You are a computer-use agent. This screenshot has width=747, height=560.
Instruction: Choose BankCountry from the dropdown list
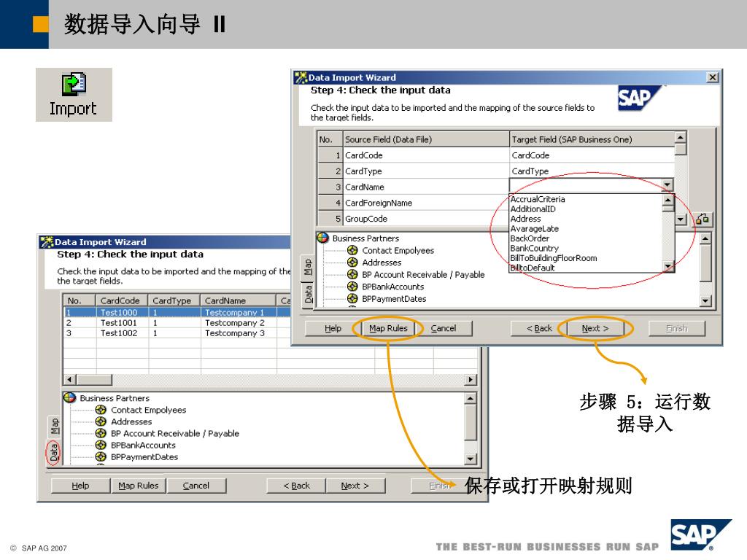(x=534, y=248)
